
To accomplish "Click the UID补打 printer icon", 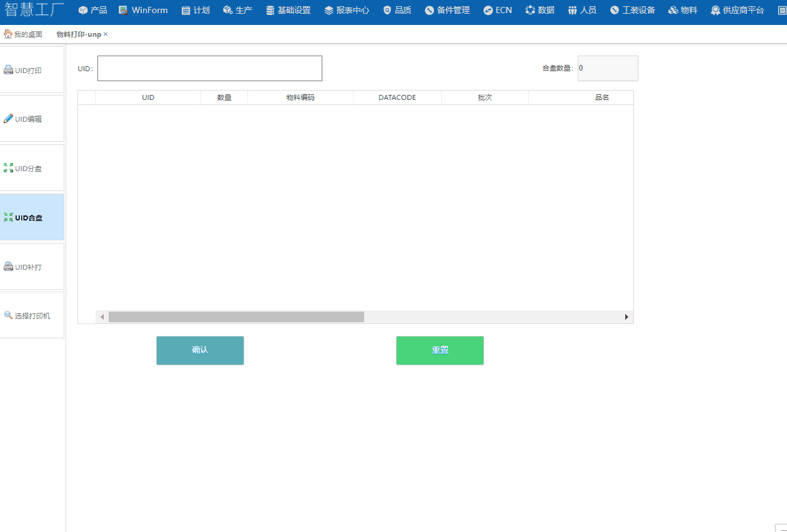I will click(8, 267).
